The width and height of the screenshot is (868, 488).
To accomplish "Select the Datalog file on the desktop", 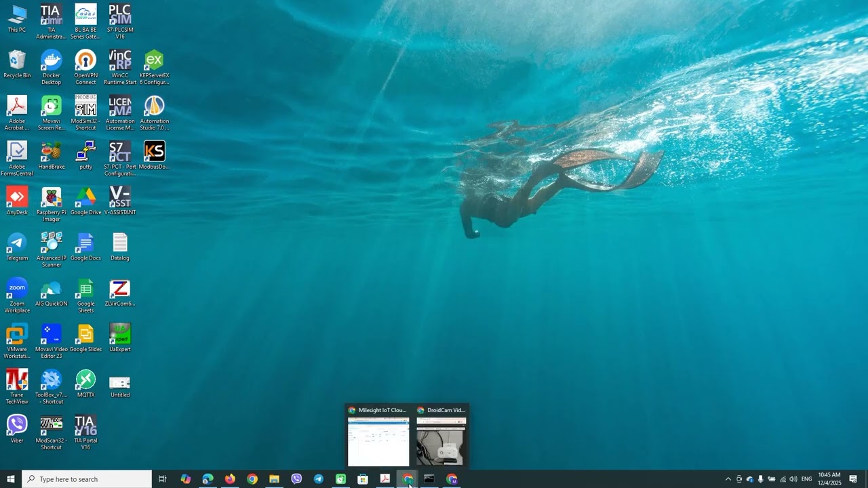I will pos(120,247).
